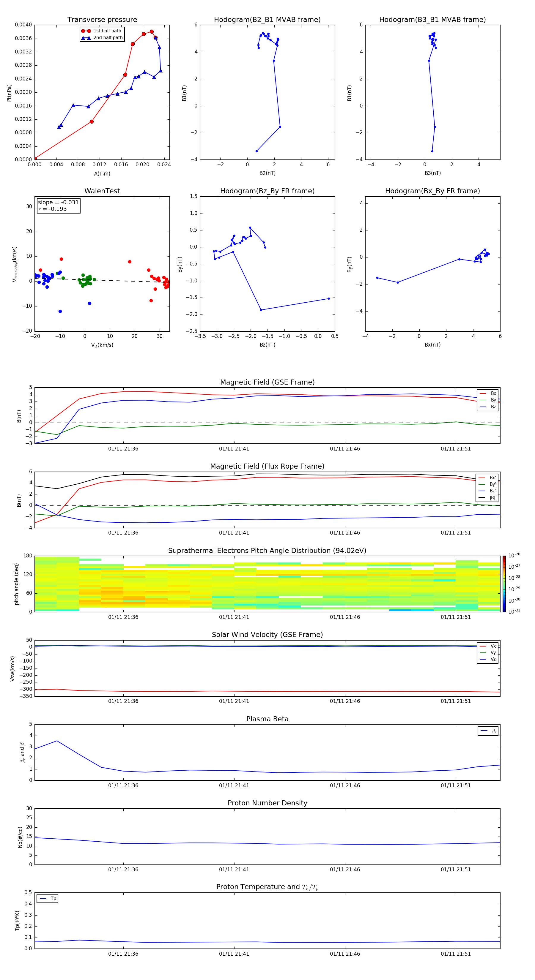Click "01/11 21:46" tick under Solar Wind Velocity plot

tap(345, 701)
